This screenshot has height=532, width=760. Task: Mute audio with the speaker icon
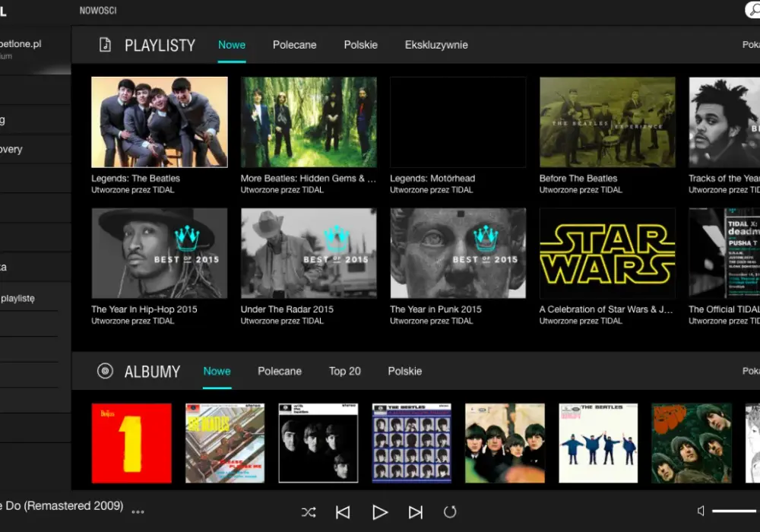pyautogui.click(x=701, y=511)
